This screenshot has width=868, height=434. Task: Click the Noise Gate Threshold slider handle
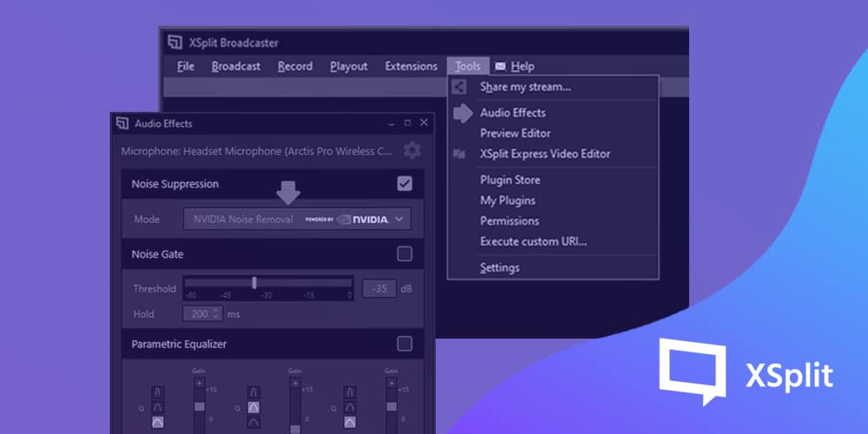[254, 282]
